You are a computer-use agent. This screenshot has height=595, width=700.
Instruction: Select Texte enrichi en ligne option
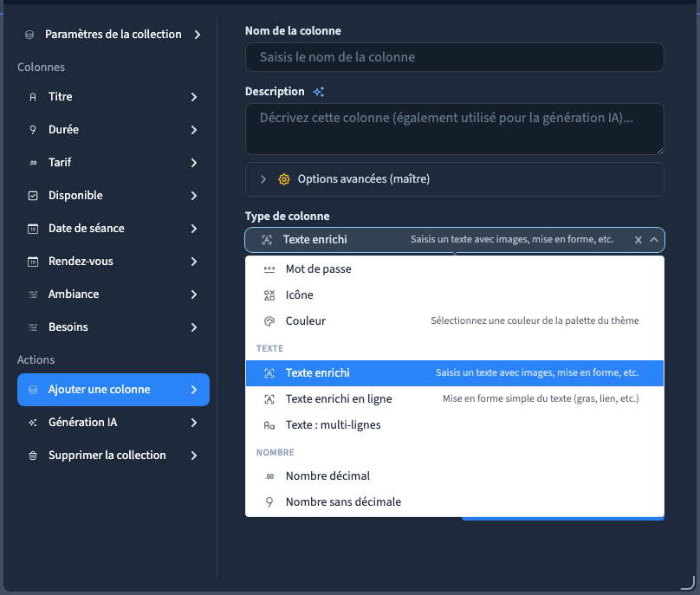(x=455, y=399)
